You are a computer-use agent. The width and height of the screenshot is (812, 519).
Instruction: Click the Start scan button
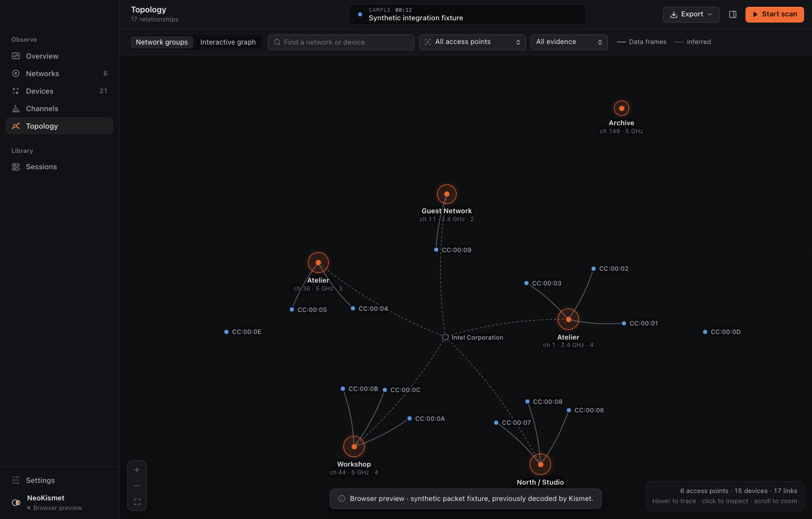click(x=775, y=14)
